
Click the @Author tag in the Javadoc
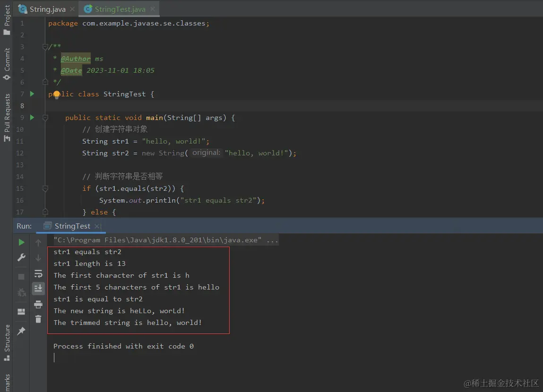[x=76, y=59]
